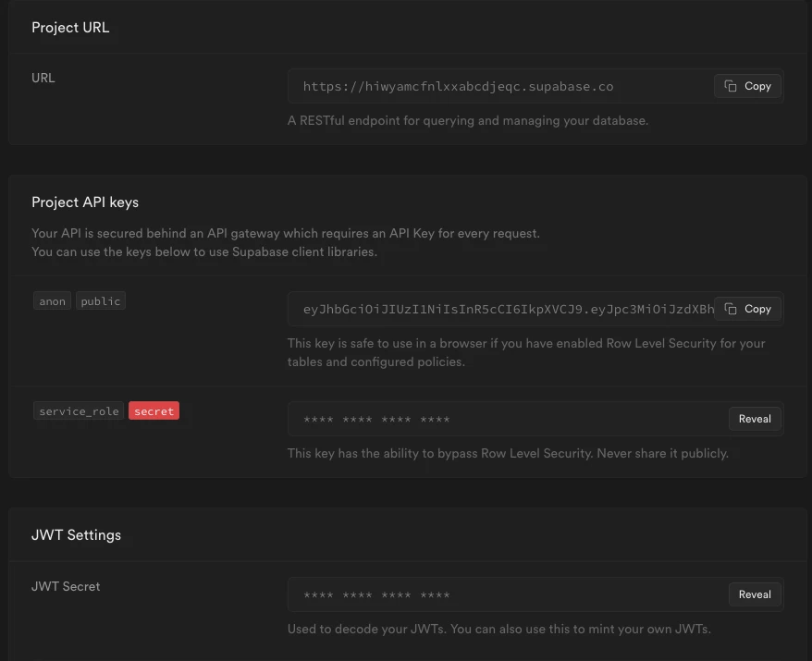Click the Project URL section header
The height and width of the screenshot is (661, 812).
(x=70, y=28)
